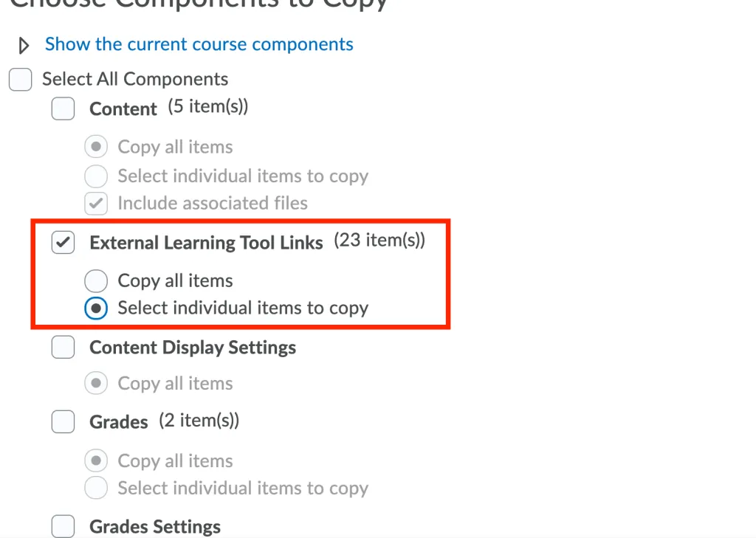Check Select All Components box
Screen dimensions: 756x538
click(20, 80)
